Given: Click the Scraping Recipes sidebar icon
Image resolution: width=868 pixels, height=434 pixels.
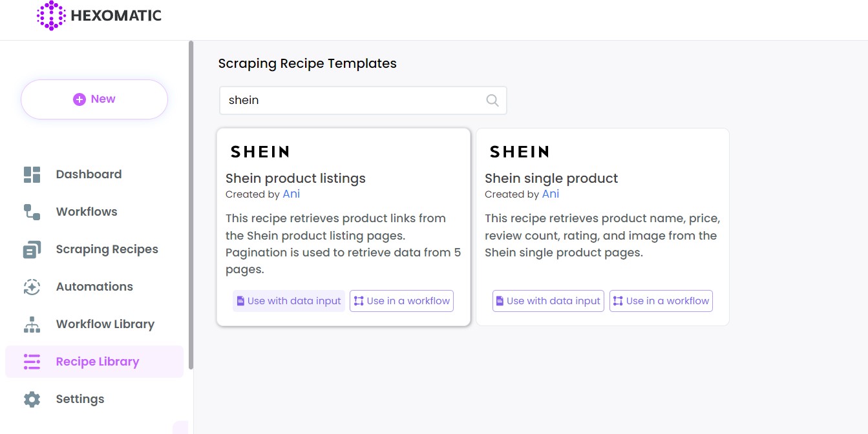Looking at the screenshot, I should tap(31, 249).
